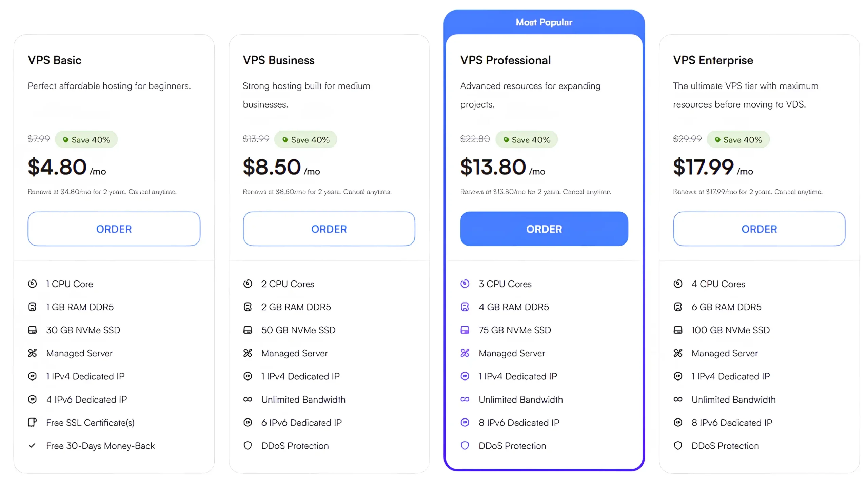Click the Free SSL Certificate icon
This screenshot has height=487, width=868.
[x=32, y=422]
